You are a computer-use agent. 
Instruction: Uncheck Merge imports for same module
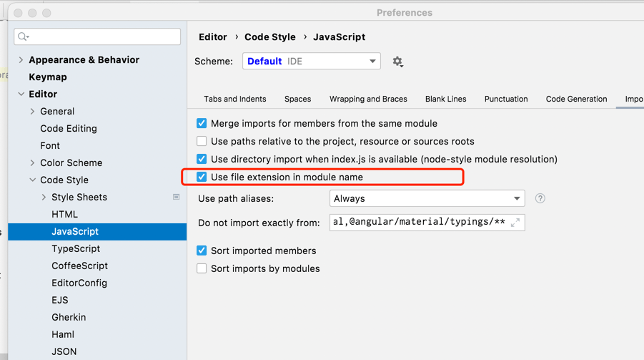click(202, 123)
